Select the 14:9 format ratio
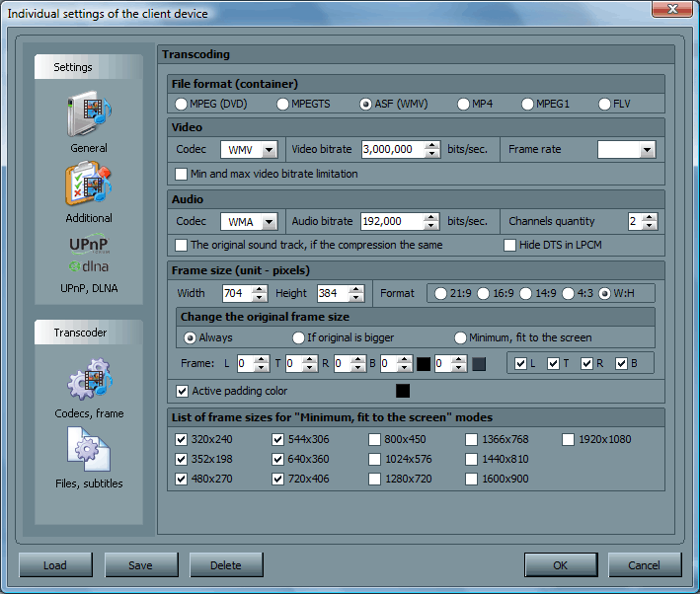Viewport: 700px width, 594px height. 526,294
